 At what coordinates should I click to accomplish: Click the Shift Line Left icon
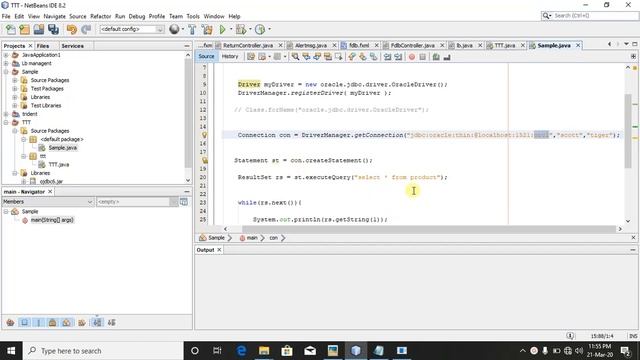point(387,57)
